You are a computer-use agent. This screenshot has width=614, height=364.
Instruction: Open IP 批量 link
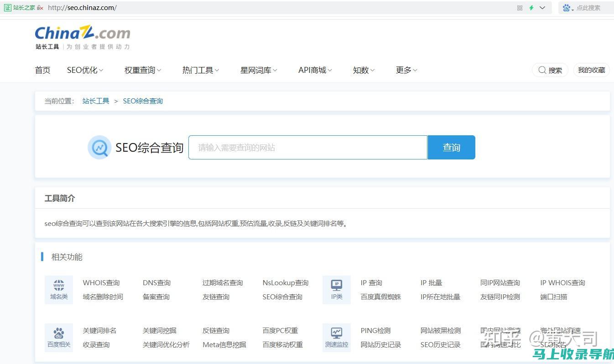[x=431, y=283]
